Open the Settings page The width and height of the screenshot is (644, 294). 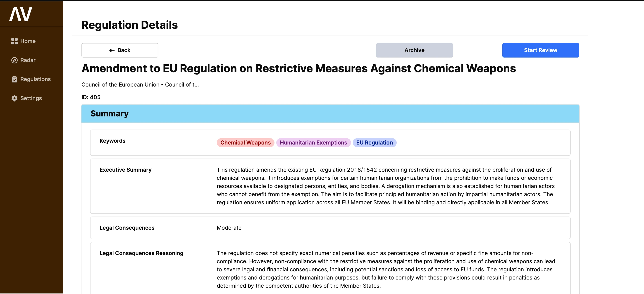click(x=31, y=98)
